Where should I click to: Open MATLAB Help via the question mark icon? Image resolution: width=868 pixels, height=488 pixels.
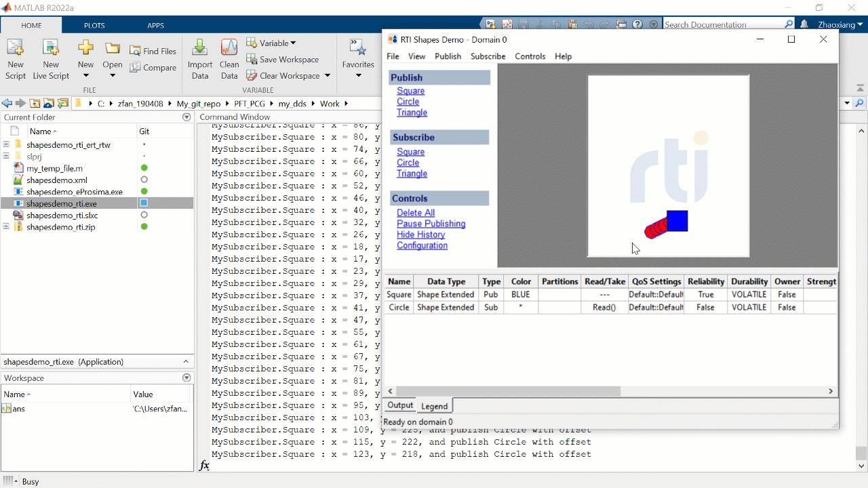click(637, 24)
